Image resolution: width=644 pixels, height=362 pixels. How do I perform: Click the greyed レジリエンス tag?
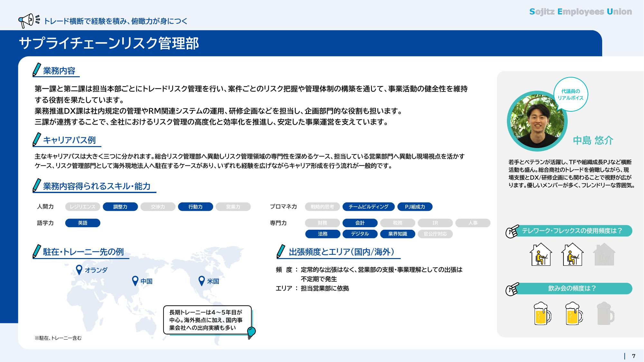(83, 207)
